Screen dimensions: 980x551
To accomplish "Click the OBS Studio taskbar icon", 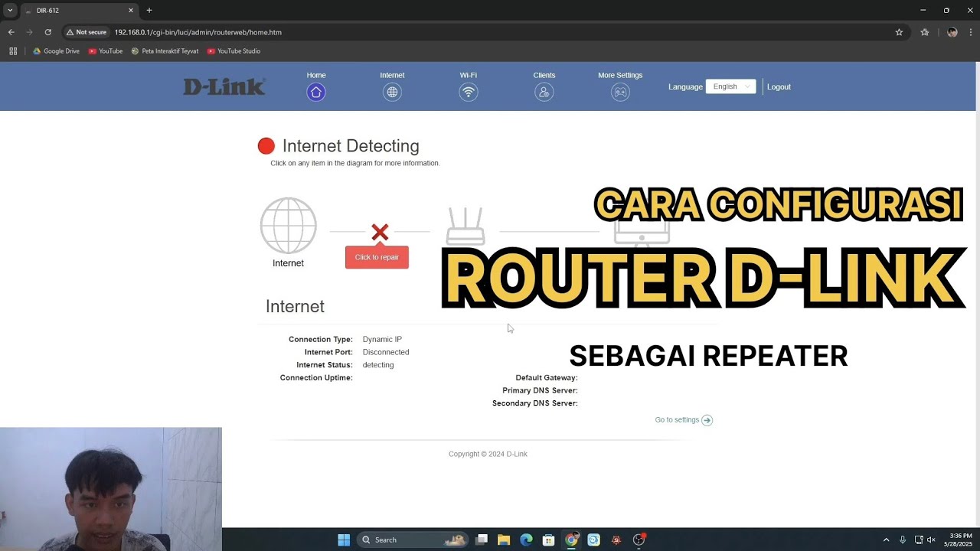I will (639, 540).
